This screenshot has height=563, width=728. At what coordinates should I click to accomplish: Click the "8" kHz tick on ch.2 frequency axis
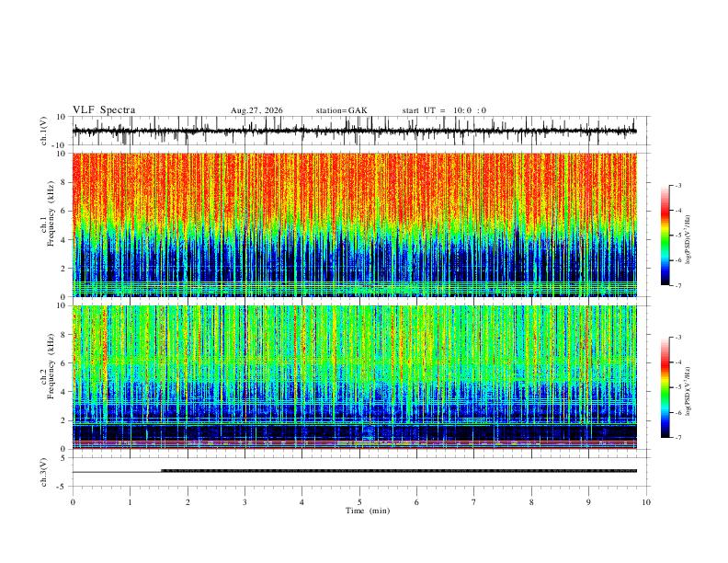tap(63, 335)
